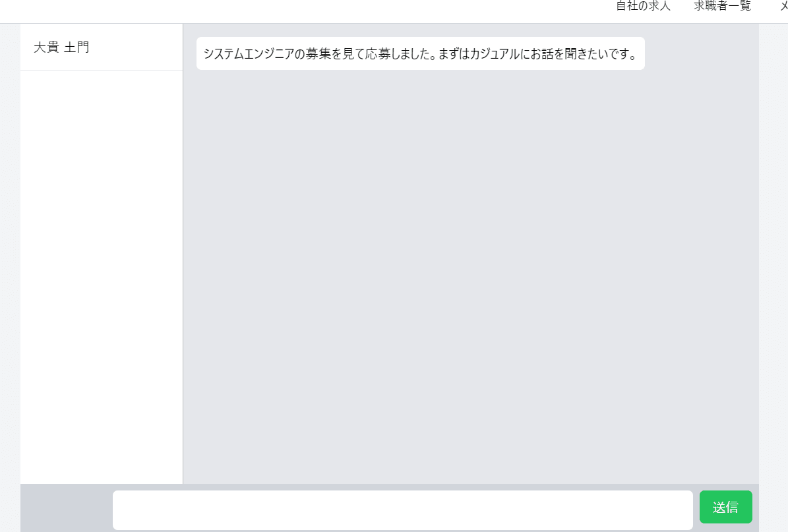Click empty chat history area
The height and width of the screenshot is (532, 788).
point(471,276)
